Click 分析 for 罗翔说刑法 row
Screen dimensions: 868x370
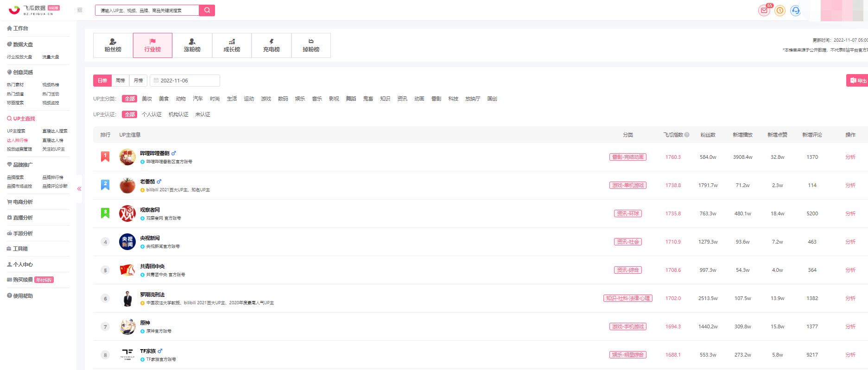[850, 298]
